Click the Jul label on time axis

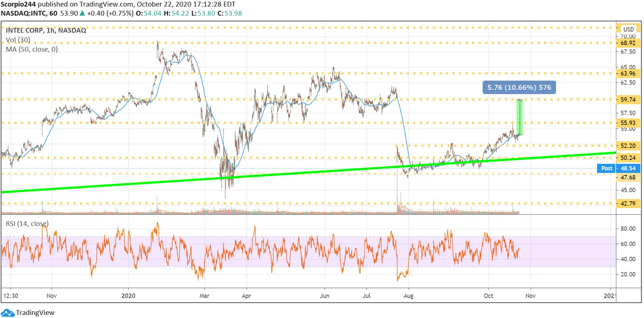click(366, 296)
